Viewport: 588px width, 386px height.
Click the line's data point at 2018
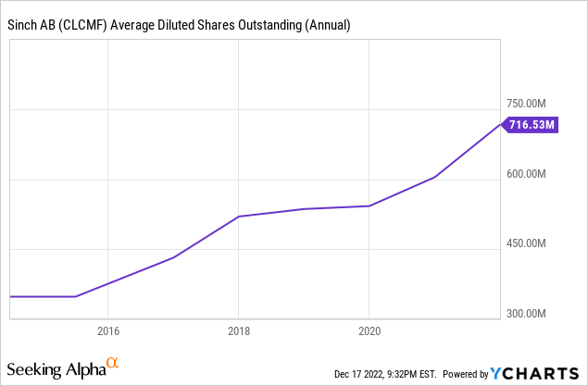click(x=239, y=217)
